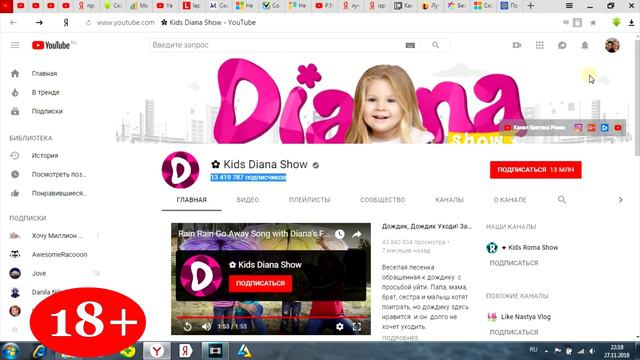640x360 pixels.
Task: Click the Yandex Я home button
Action: click(66, 23)
